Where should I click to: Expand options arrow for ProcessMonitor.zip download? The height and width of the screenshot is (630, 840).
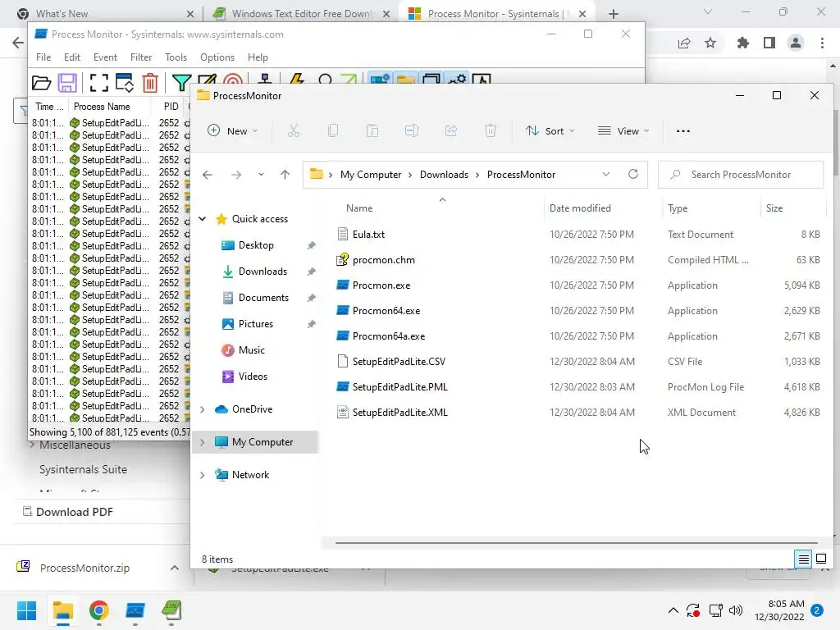[x=175, y=568]
